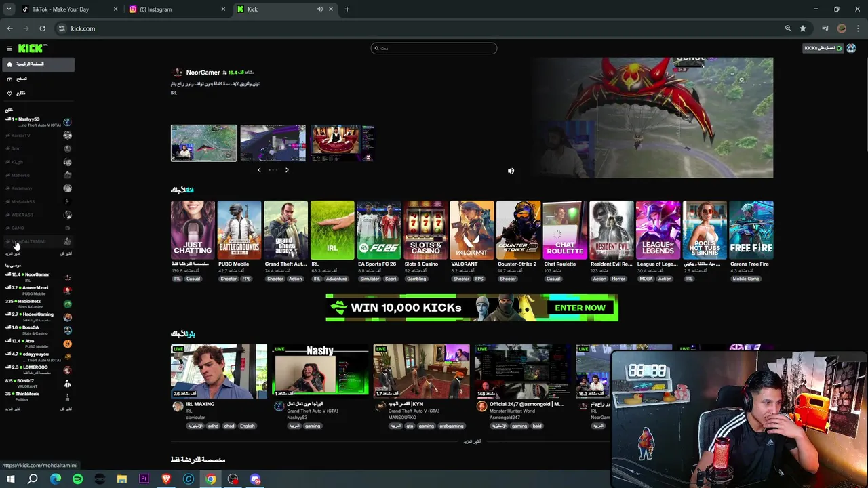Click the Gambling tag under Slots & Casino
The height and width of the screenshot is (488, 868).
point(416,279)
